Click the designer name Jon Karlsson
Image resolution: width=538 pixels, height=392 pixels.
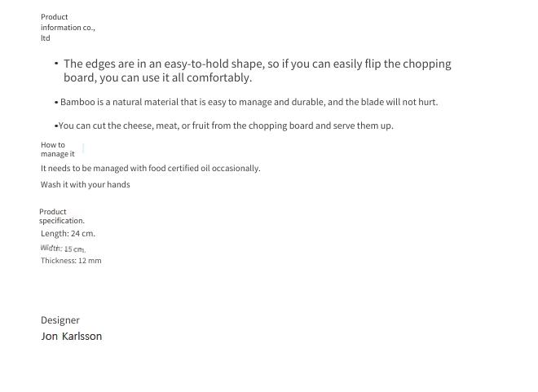[72, 336]
